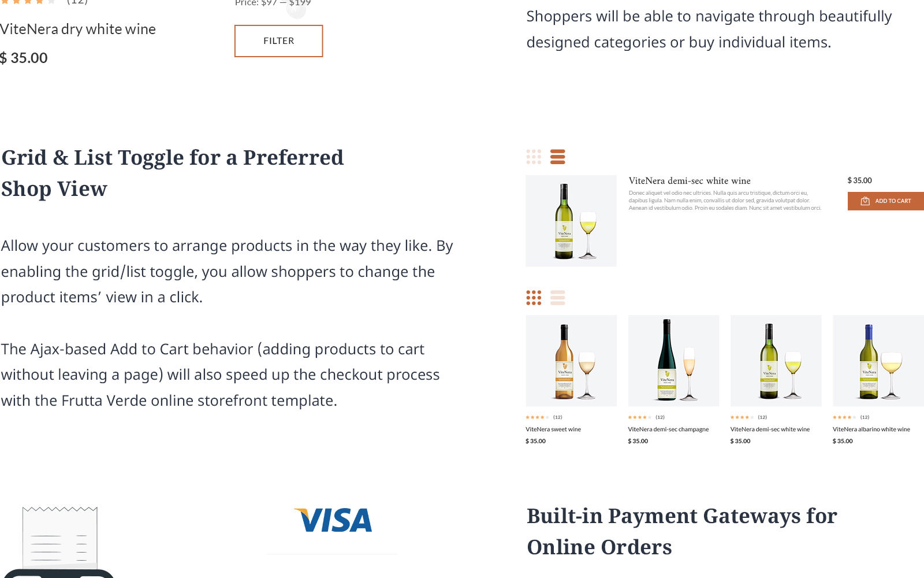Click star rating under demi-sec champagne image

639,417
